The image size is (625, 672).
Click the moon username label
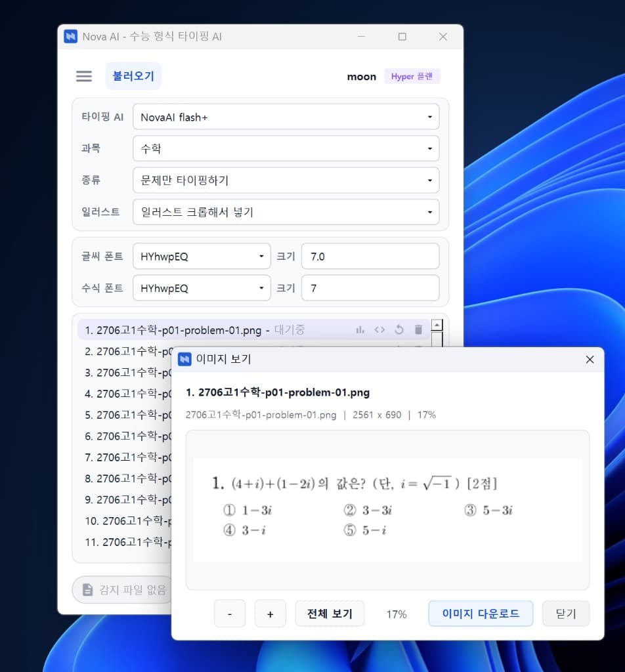(361, 77)
